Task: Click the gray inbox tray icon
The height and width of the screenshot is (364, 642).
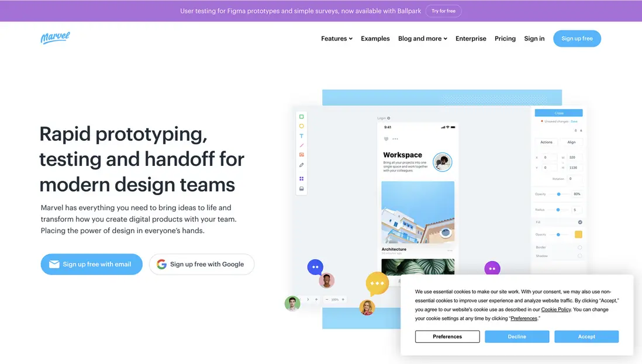Action: (301, 189)
